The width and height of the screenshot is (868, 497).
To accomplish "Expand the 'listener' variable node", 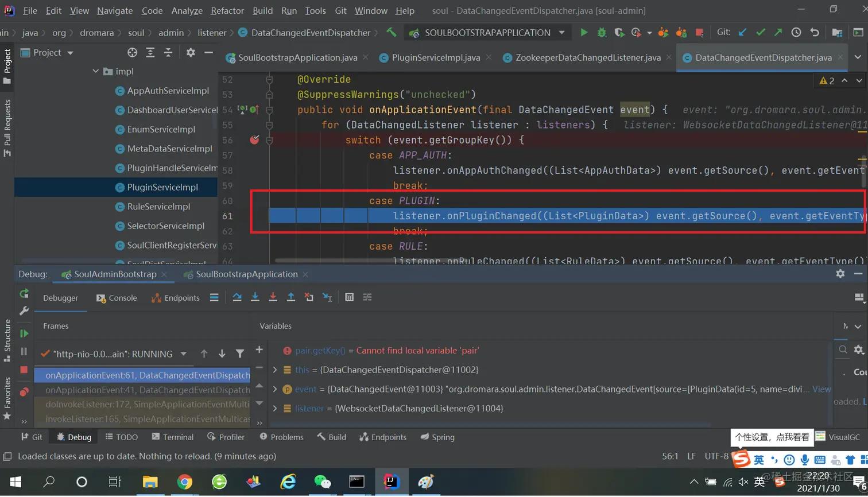I will 274,408.
